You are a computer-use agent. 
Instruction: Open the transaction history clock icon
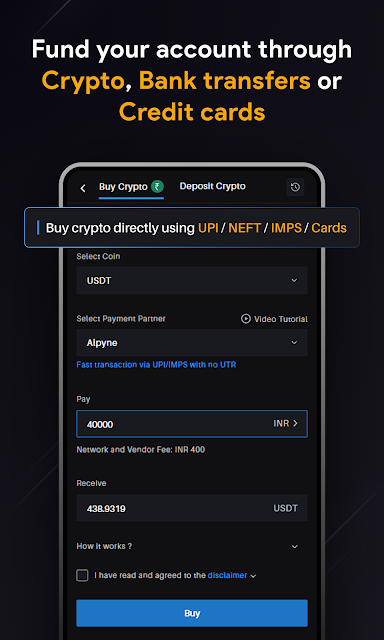tap(295, 187)
